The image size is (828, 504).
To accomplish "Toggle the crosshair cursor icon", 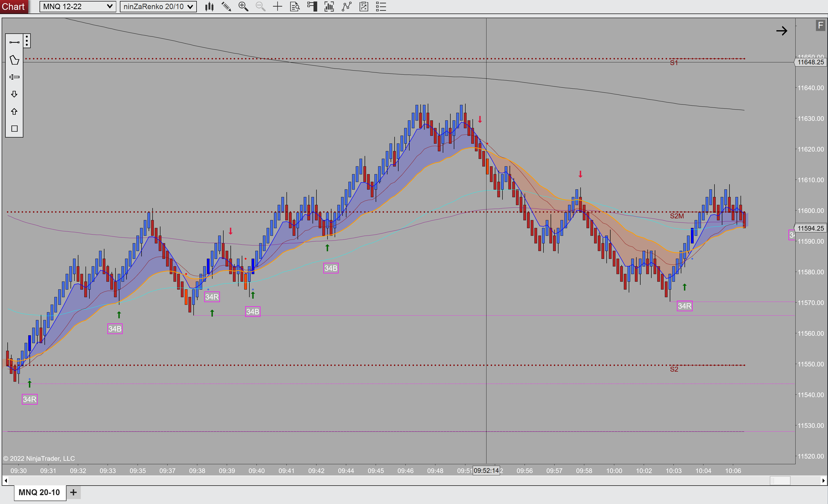I will 278,6.
